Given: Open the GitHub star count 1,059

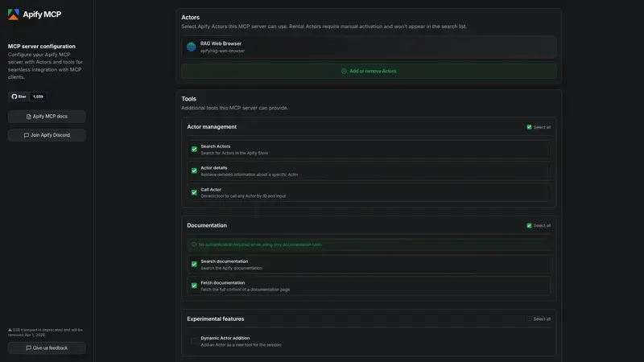Looking at the screenshot, I should 38,97.
